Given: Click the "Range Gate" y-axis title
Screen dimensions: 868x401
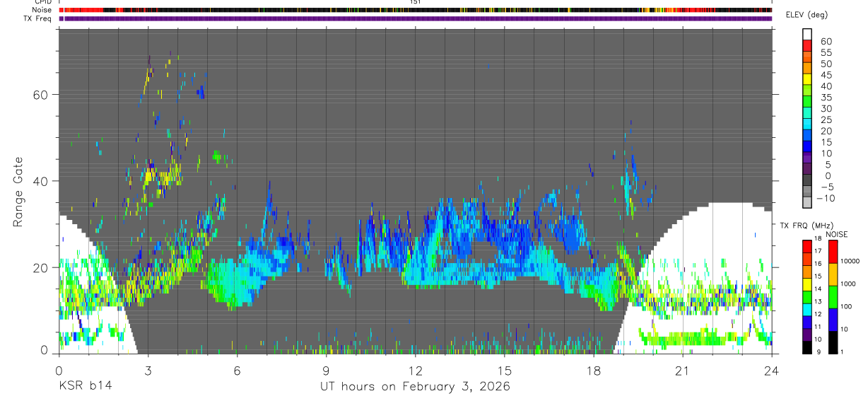Looking at the screenshot, I should point(19,192).
